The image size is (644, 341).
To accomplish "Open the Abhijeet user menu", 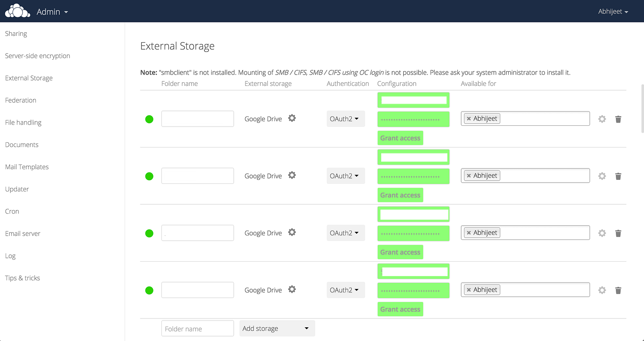I will point(613,12).
